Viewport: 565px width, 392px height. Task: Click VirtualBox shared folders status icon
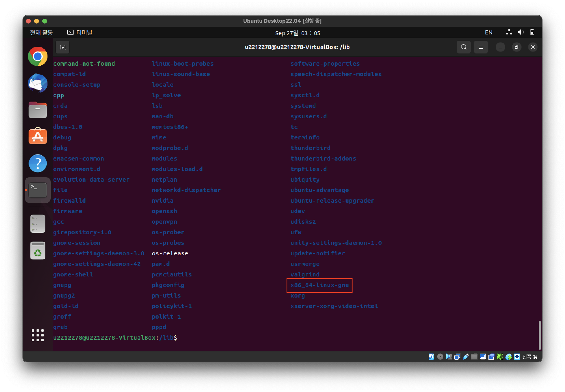coord(474,357)
